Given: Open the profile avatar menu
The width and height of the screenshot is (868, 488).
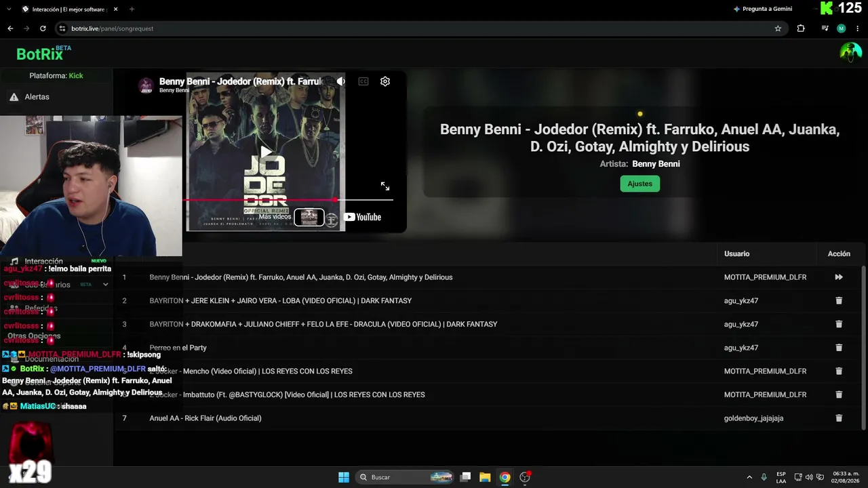Looking at the screenshot, I should pos(850,52).
